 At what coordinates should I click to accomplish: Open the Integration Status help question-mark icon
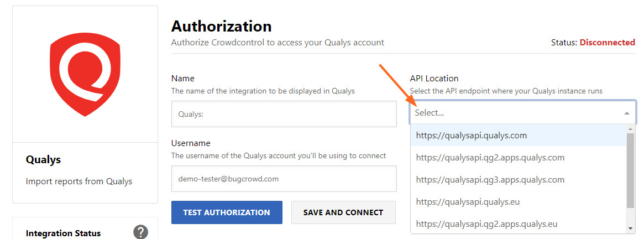[140, 232]
